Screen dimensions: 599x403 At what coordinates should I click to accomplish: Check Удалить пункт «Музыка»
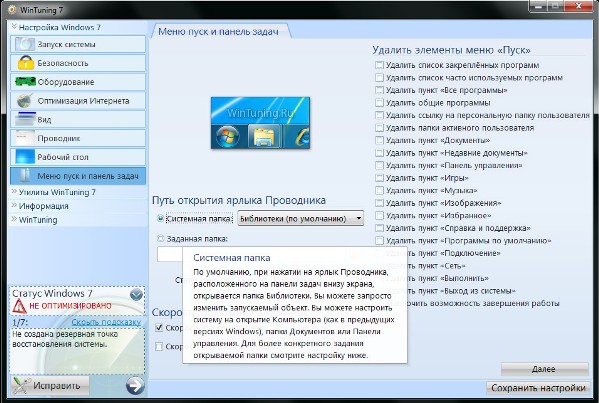coord(379,190)
